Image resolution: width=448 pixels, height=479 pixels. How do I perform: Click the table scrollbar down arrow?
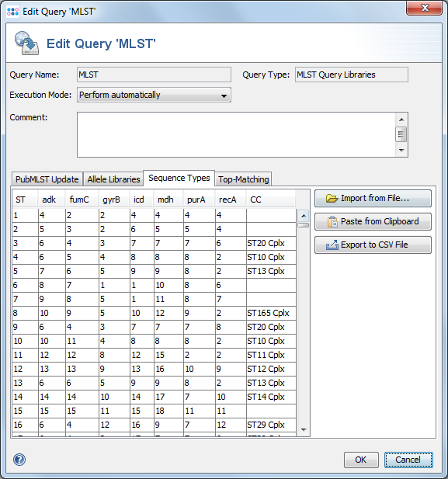point(304,430)
